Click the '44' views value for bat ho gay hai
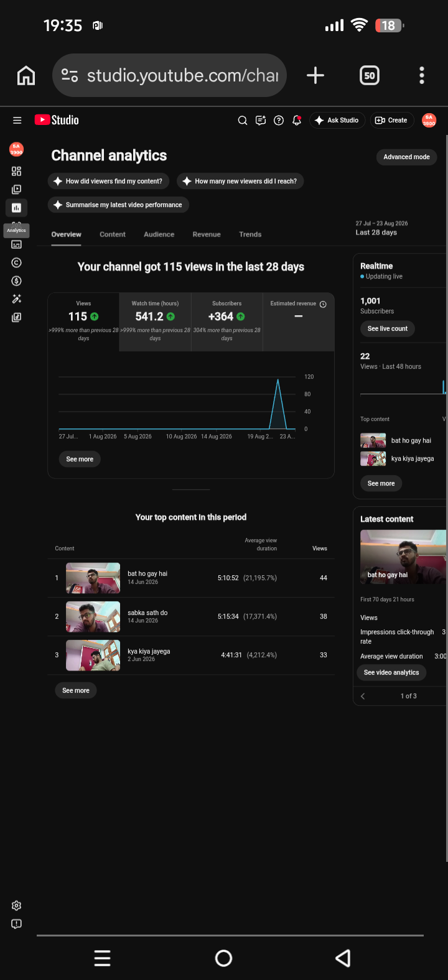 tap(324, 578)
